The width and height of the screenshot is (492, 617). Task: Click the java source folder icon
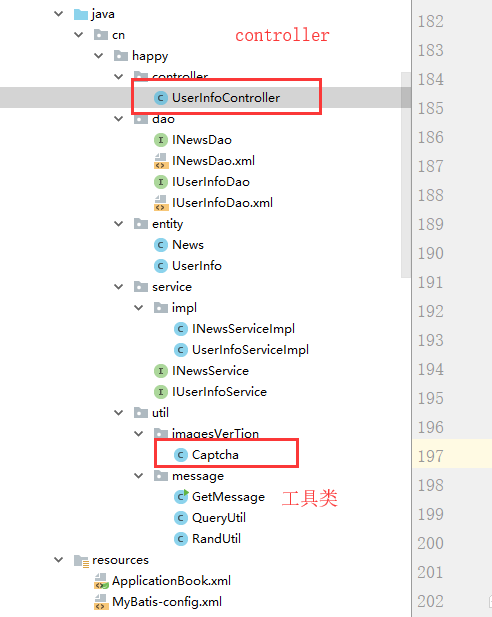pyautogui.click(x=81, y=14)
